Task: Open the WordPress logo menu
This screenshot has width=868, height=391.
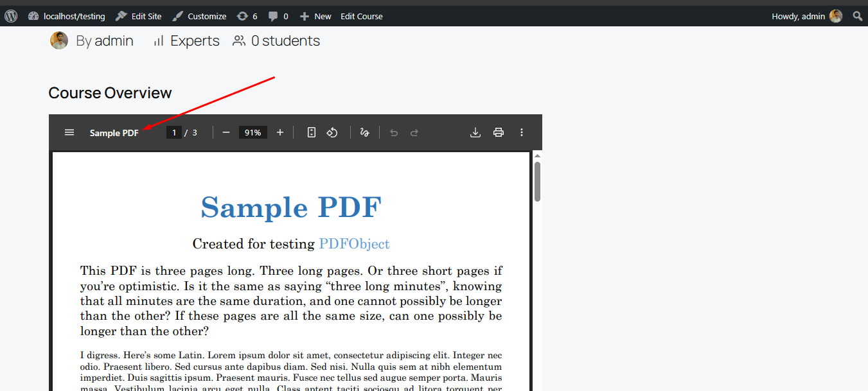Action: click(11, 16)
